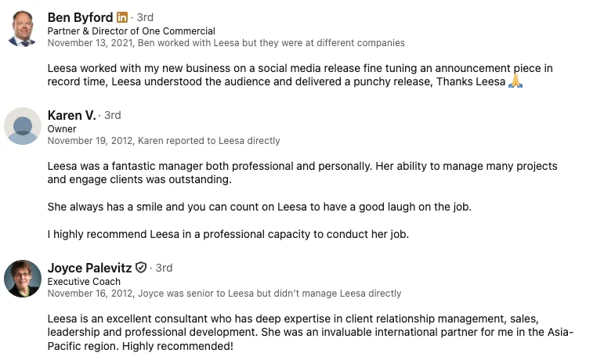Open Joyce Palevitz's profile picture
604x364 pixels.
22,279
